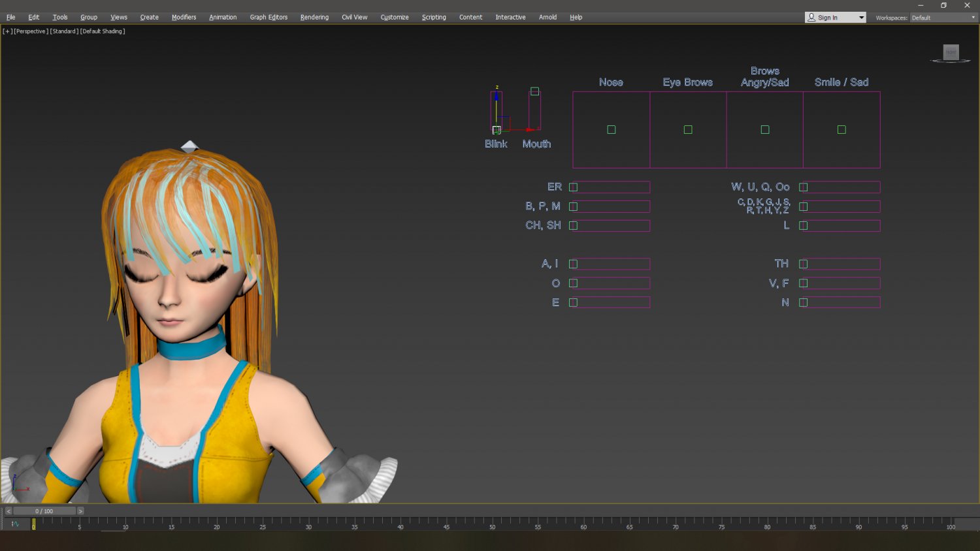Image resolution: width=980 pixels, height=551 pixels.
Task: Open the Civil View menu
Action: pyautogui.click(x=355, y=18)
